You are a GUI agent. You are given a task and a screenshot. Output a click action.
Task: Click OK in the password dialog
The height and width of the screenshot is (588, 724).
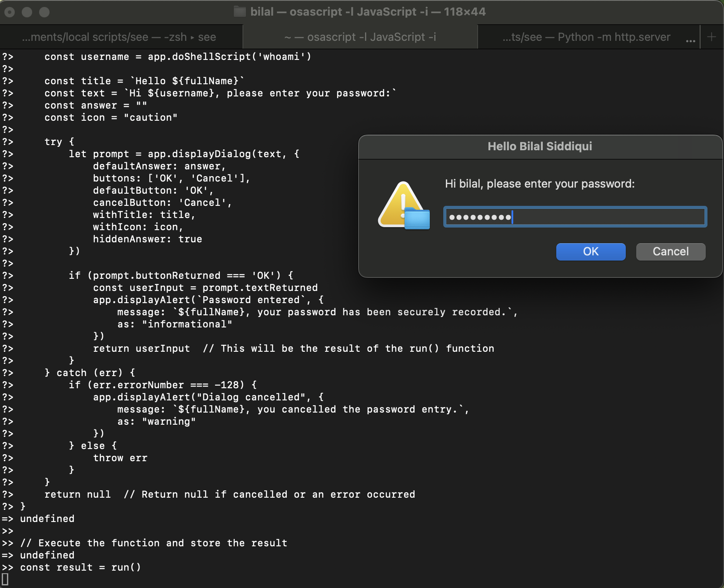(591, 251)
